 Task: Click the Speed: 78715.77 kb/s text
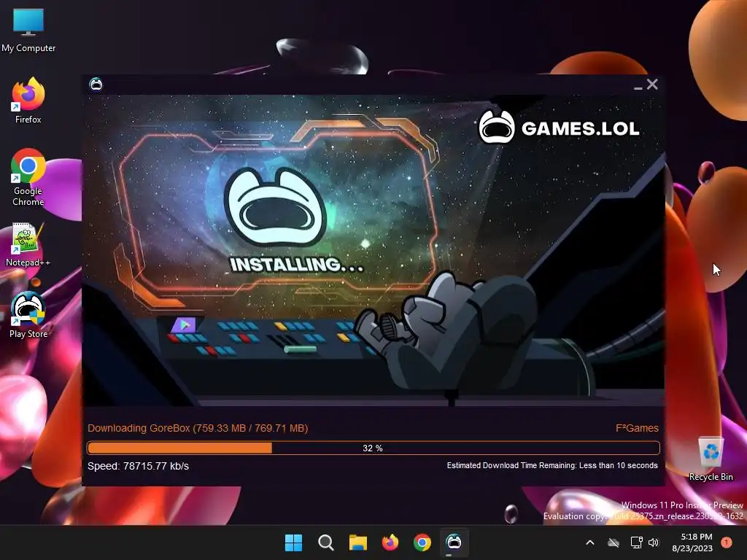pyautogui.click(x=138, y=466)
